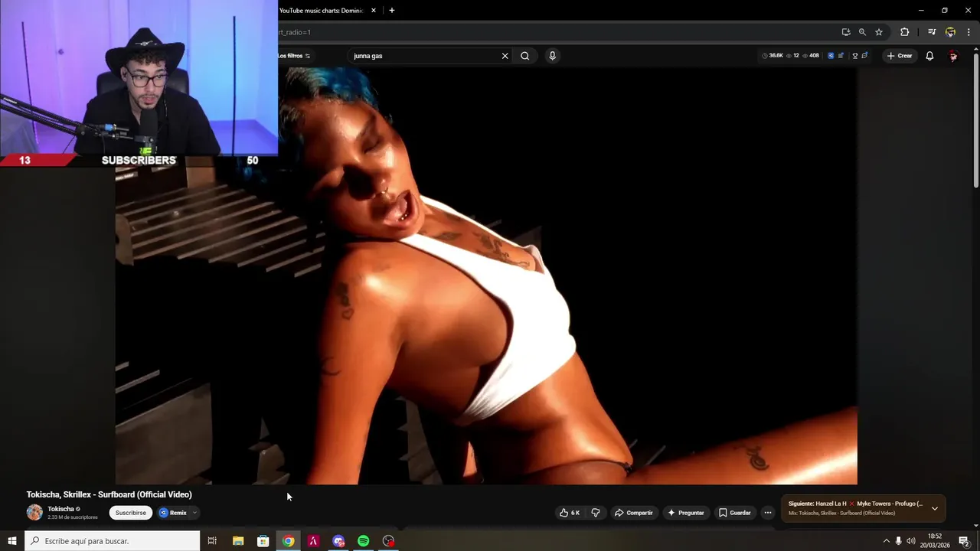Click the 36.6K clock stat in extension bar
This screenshot has height=551, width=980.
pos(773,56)
